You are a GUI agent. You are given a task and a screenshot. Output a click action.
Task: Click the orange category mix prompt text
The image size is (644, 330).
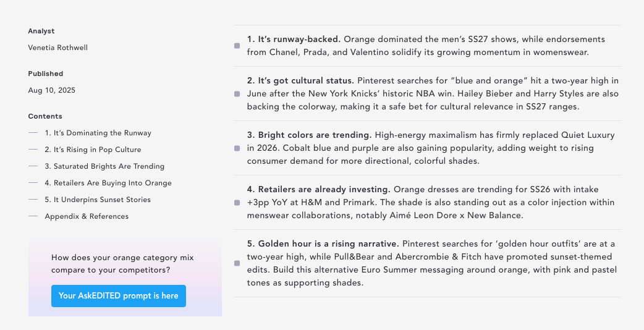122,264
